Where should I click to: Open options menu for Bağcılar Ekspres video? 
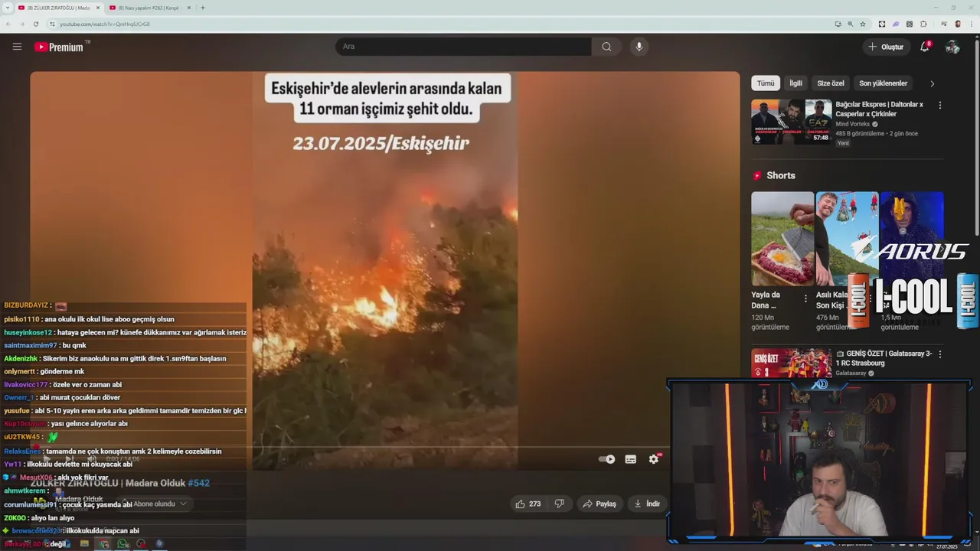pyautogui.click(x=940, y=106)
